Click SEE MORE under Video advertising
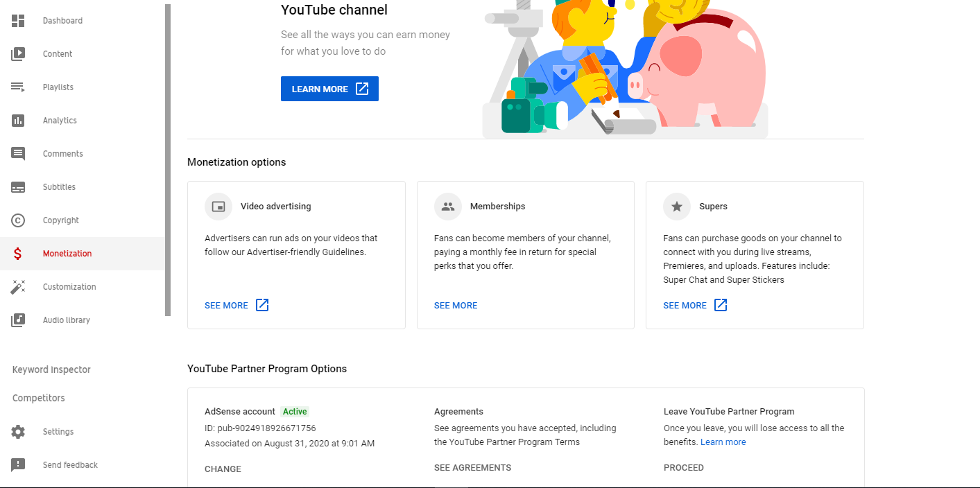This screenshot has height=488, width=980. (x=226, y=305)
